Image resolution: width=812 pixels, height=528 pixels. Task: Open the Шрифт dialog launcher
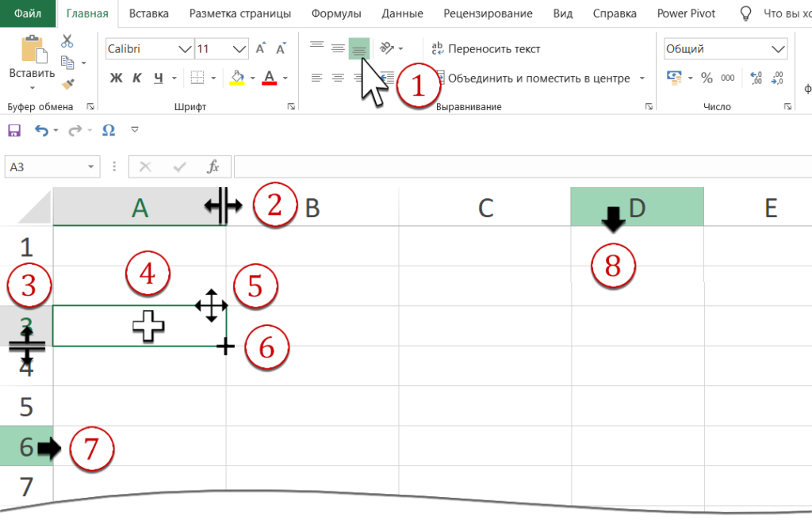(291, 106)
